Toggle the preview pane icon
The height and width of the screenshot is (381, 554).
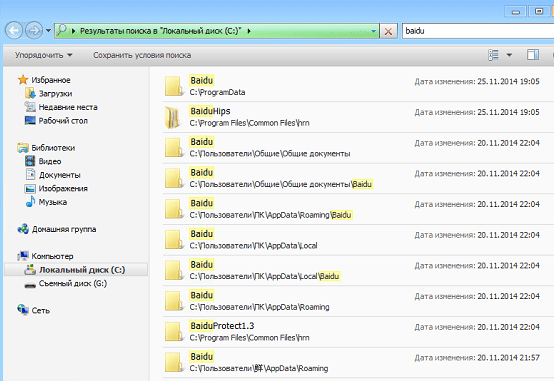click(x=533, y=55)
